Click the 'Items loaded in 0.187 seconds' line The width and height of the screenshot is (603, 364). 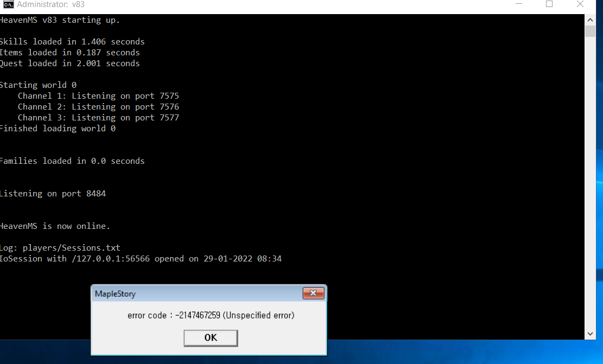(x=70, y=52)
